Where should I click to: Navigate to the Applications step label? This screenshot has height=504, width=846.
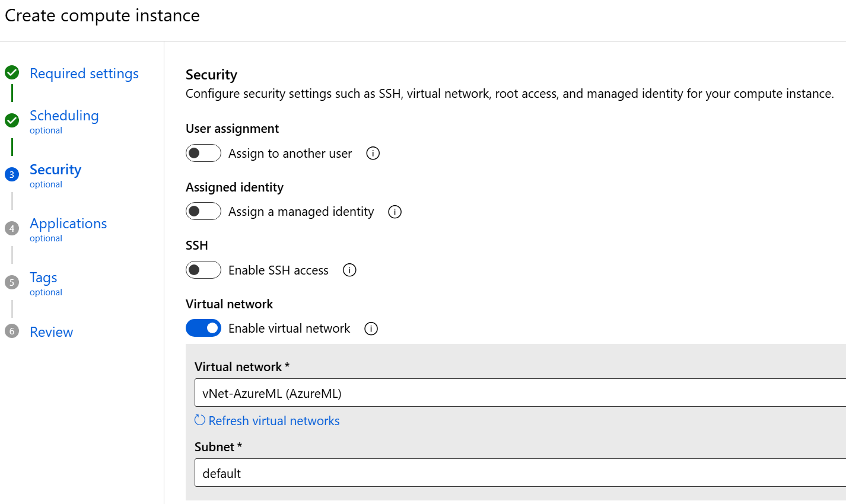(x=68, y=224)
